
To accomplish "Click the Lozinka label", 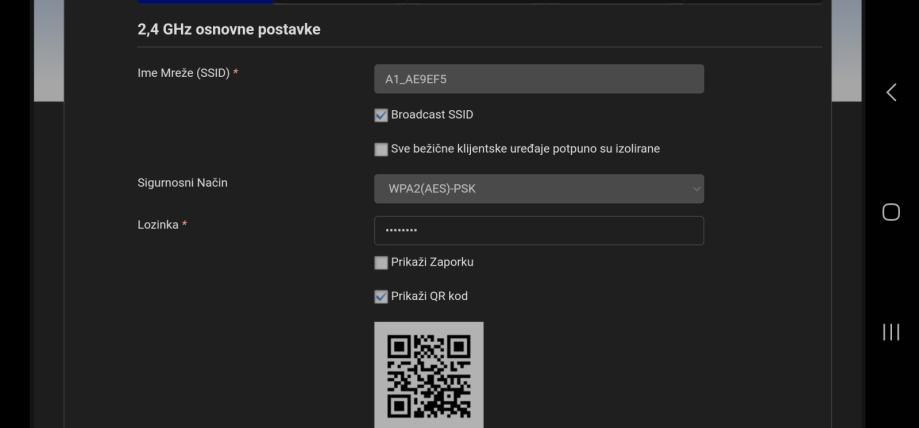I will (x=162, y=225).
